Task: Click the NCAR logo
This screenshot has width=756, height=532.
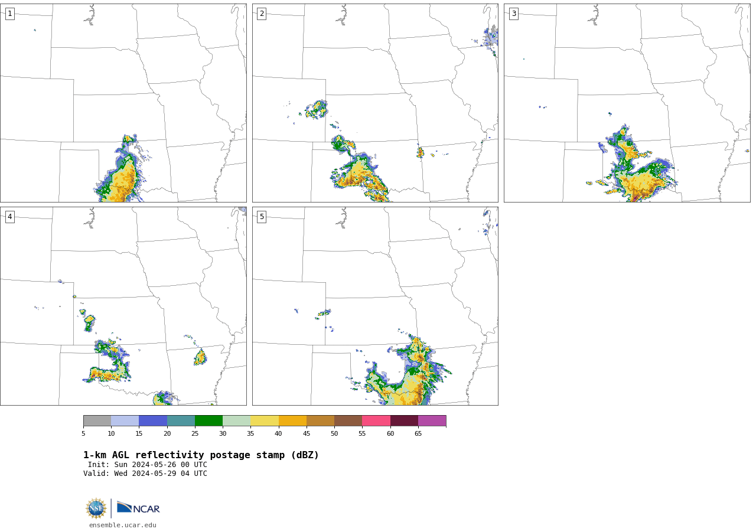Action: [138, 508]
